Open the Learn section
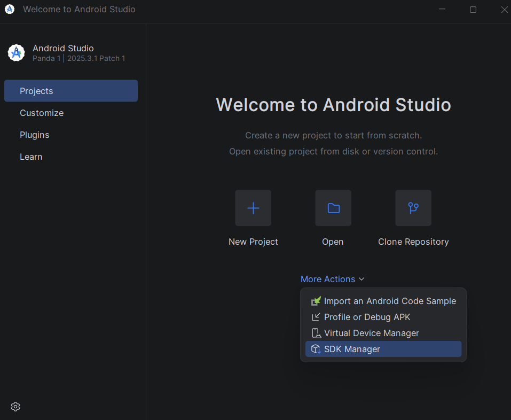The height and width of the screenshot is (420, 511). [31, 157]
